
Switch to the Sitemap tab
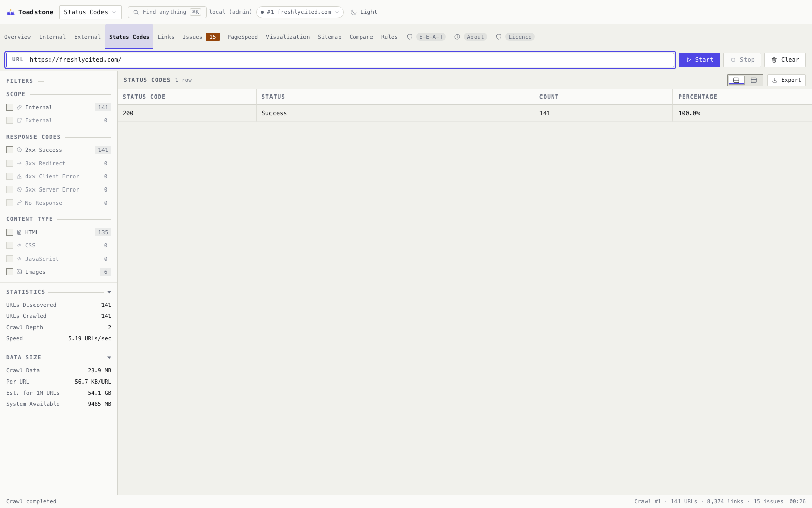click(329, 37)
